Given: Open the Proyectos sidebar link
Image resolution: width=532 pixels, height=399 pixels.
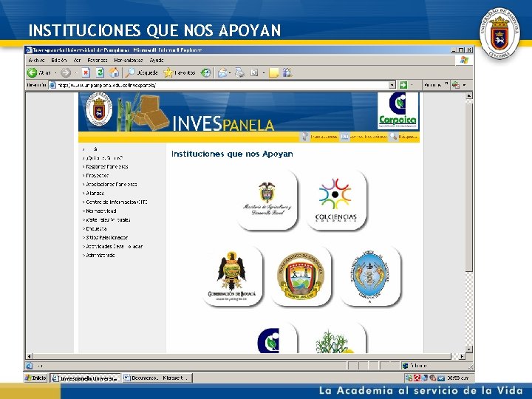Looking at the screenshot, I should (x=97, y=175).
